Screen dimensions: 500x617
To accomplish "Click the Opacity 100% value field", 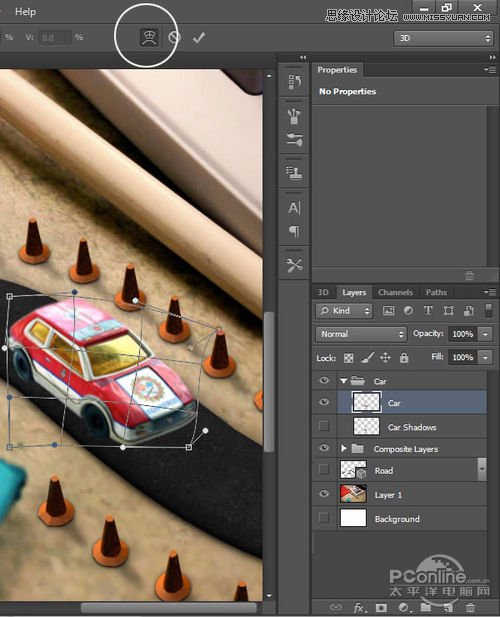I will (463, 334).
